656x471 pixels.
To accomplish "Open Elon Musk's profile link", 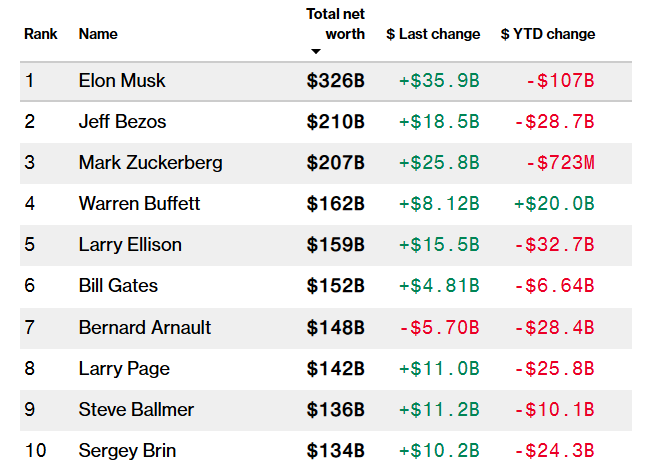I will (122, 81).
